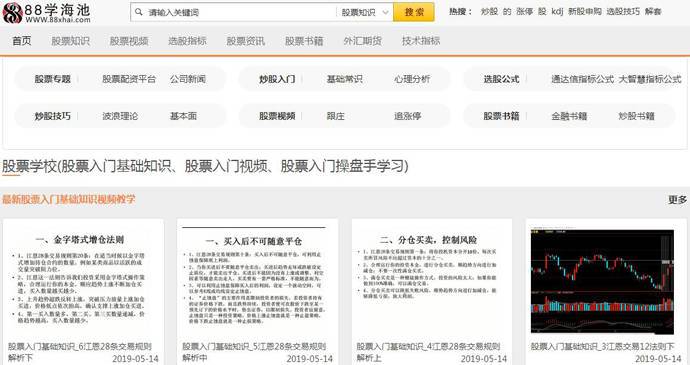
Task: Click hot search term 涨停
Action: click(x=524, y=11)
